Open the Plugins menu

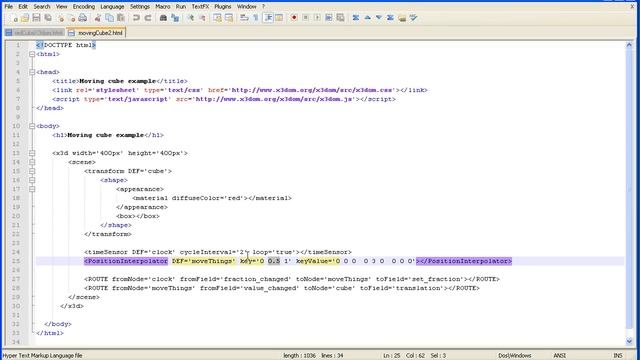(223, 7)
